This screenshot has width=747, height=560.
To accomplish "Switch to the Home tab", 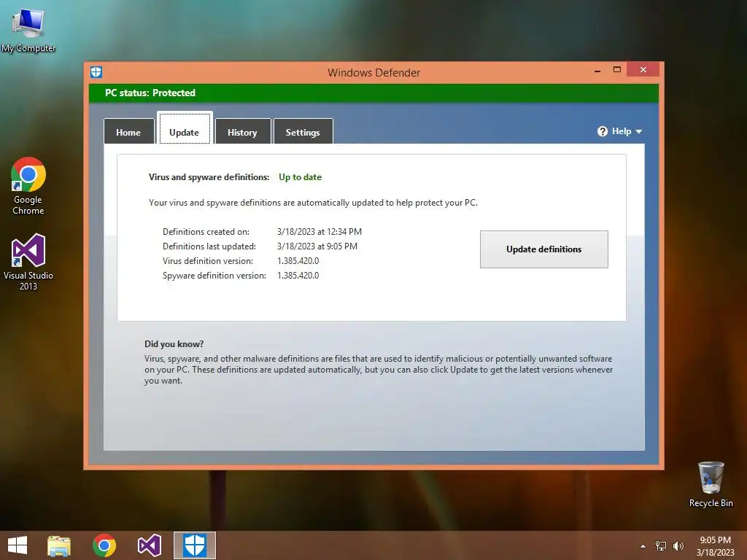I will click(x=128, y=131).
